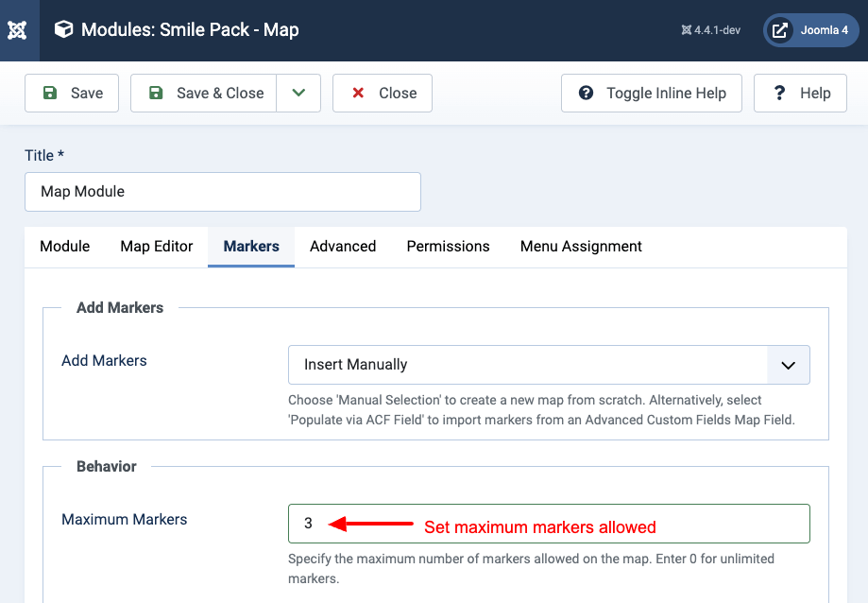Expand the Save & Close options arrow

coord(298,93)
